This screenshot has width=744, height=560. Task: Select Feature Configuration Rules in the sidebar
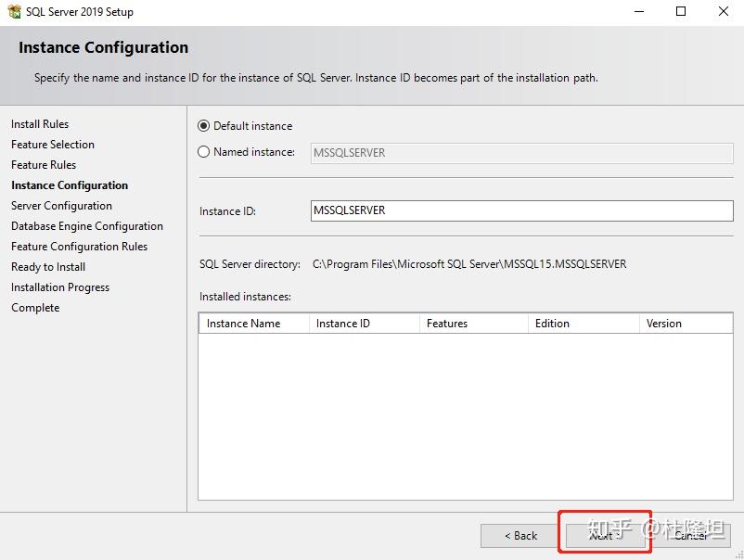(79, 246)
